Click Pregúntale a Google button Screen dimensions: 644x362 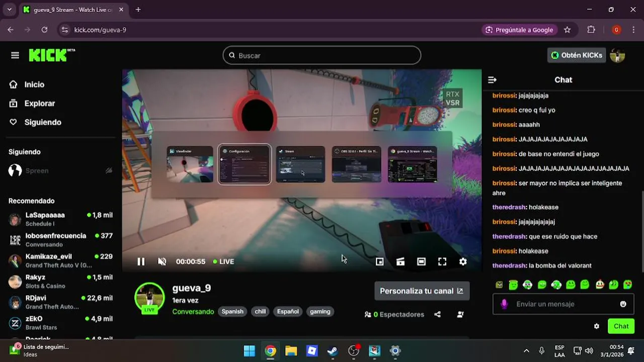519,30
